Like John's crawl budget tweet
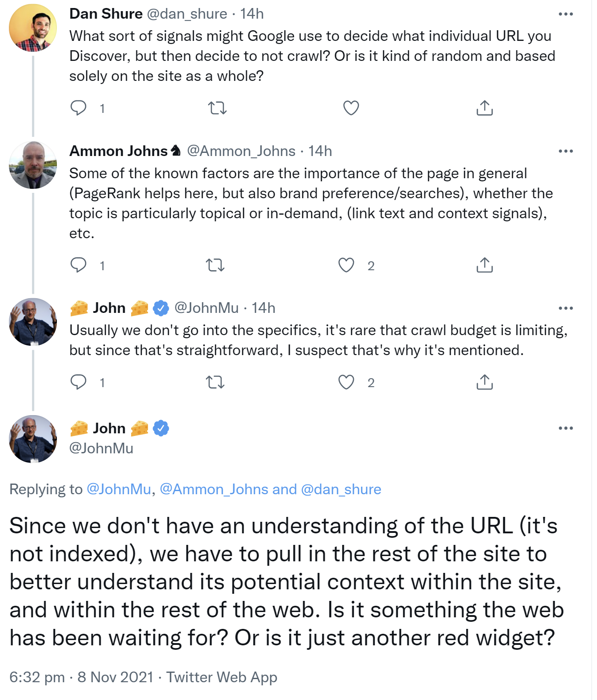Screen dimensions: 597x700 point(346,382)
